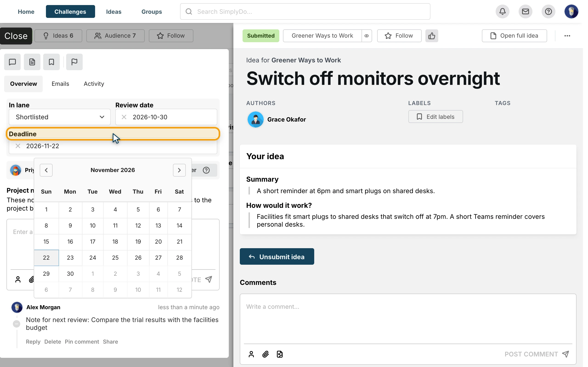Screen dimensions: 588x367
Task: Open the three-dots more options menu
Action: pyautogui.click(x=567, y=36)
